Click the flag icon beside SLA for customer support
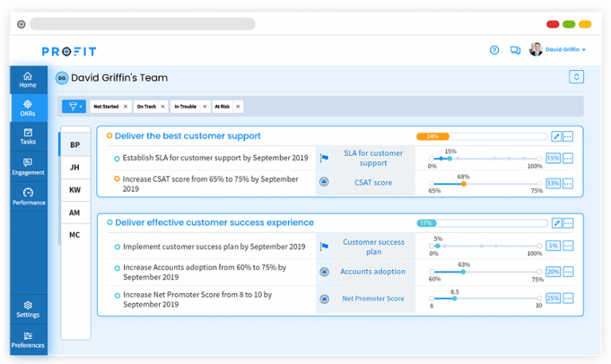 pyautogui.click(x=324, y=158)
